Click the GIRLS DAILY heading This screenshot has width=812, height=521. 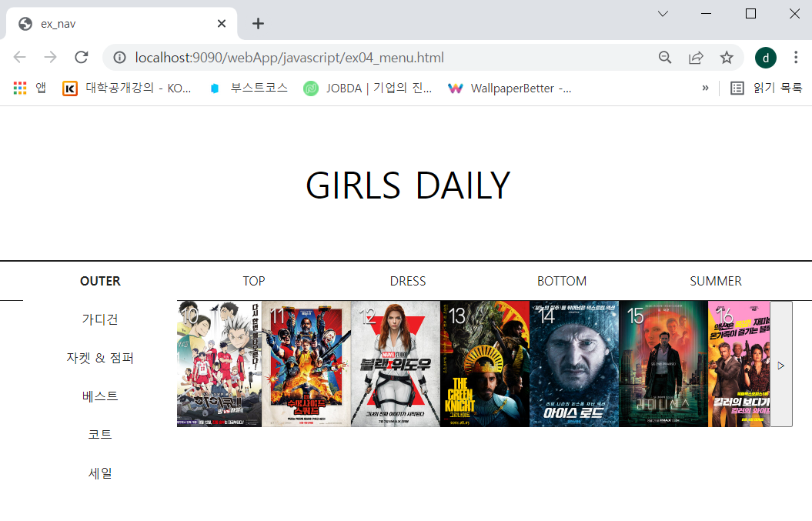tap(408, 185)
